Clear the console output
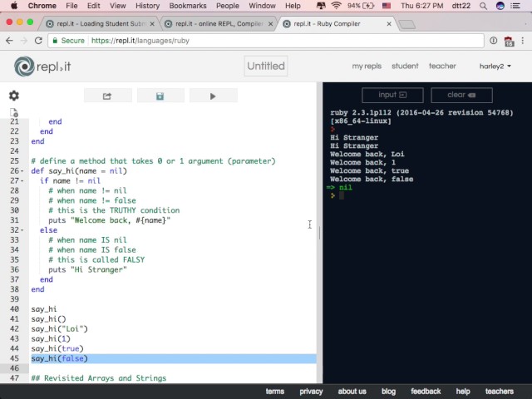Image resolution: width=532 pixels, height=399 pixels. click(x=461, y=95)
